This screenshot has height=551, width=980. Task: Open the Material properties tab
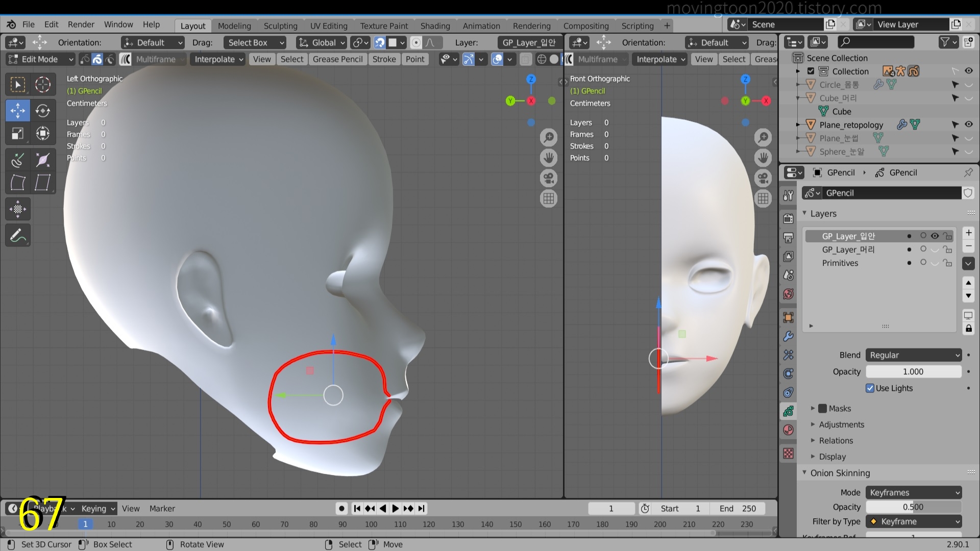coord(788,430)
